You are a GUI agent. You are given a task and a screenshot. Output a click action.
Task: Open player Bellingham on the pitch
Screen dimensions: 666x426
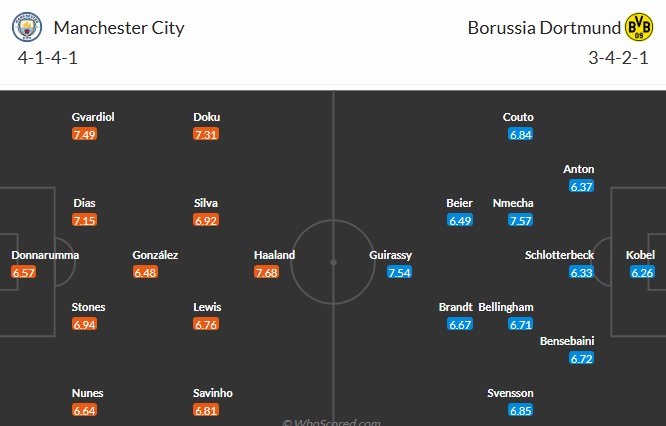(506, 307)
